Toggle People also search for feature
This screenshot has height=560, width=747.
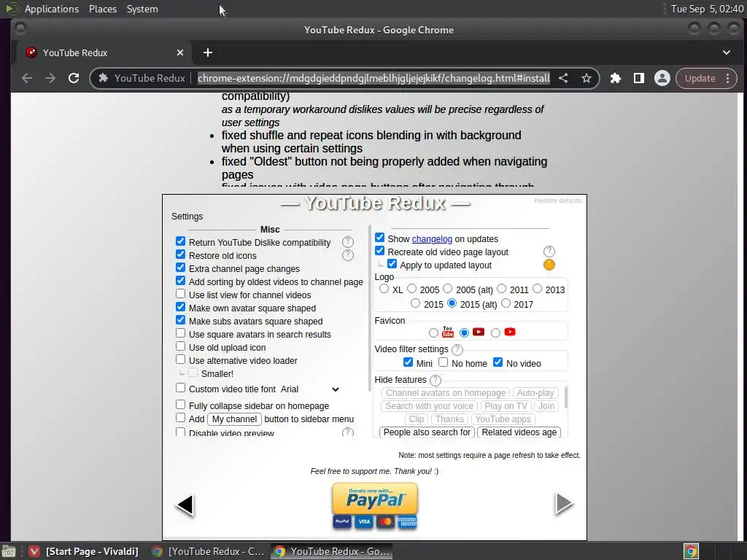pyautogui.click(x=427, y=432)
